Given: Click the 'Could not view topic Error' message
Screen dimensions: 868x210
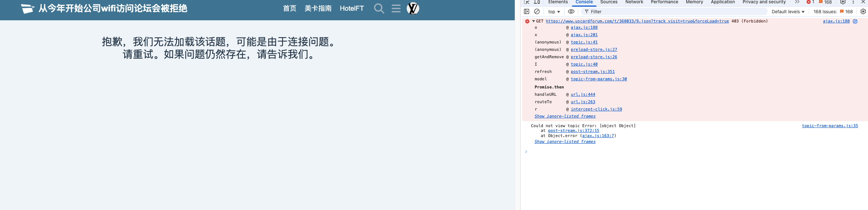Looking at the screenshot, I should pyautogui.click(x=583, y=126).
